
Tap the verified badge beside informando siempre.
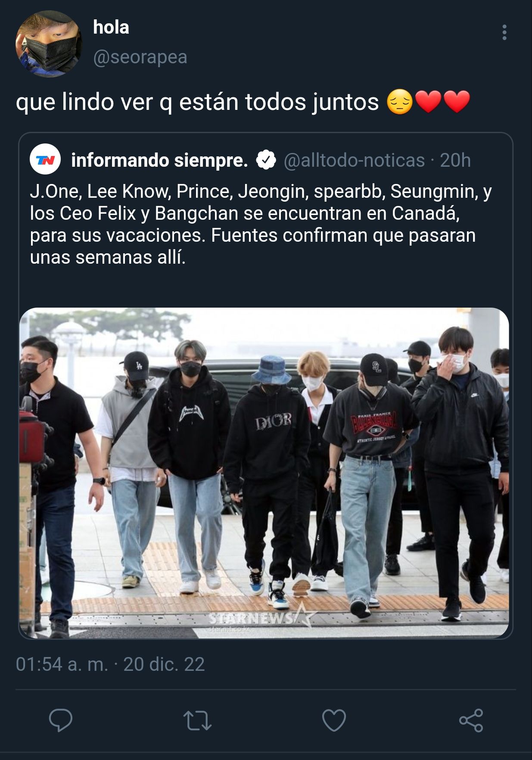pos(266,160)
